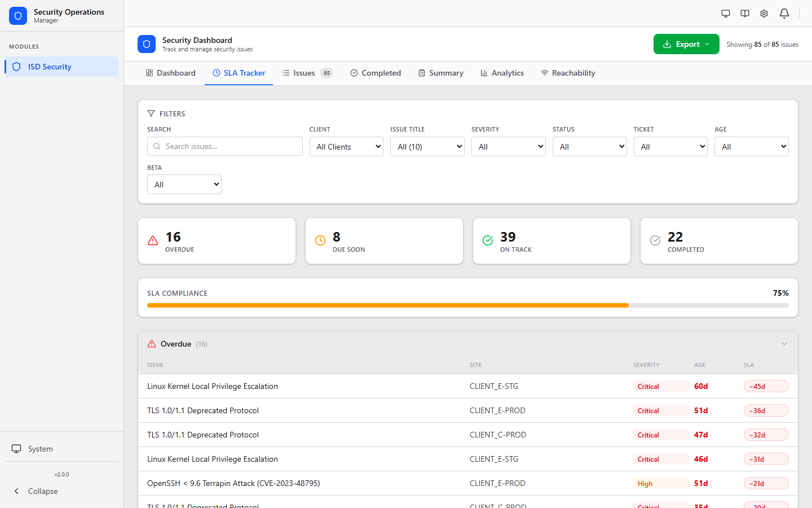812x508 pixels.
Task: Collapse the Overdue section chevron
Action: [784, 344]
